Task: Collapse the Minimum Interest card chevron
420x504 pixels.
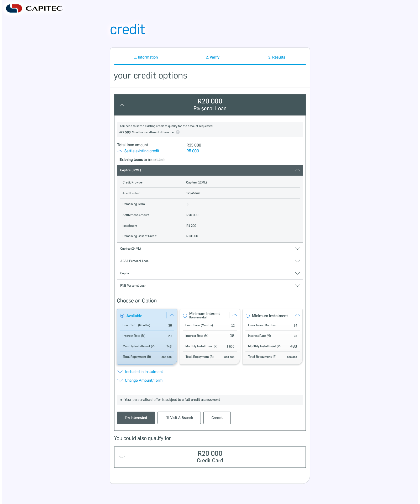Action: pyautogui.click(x=235, y=315)
